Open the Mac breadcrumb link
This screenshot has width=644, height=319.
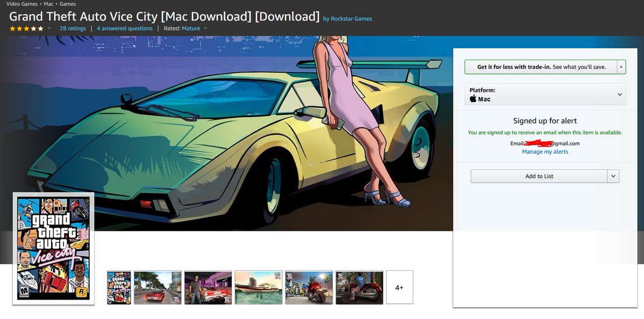pyautogui.click(x=49, y=4)
